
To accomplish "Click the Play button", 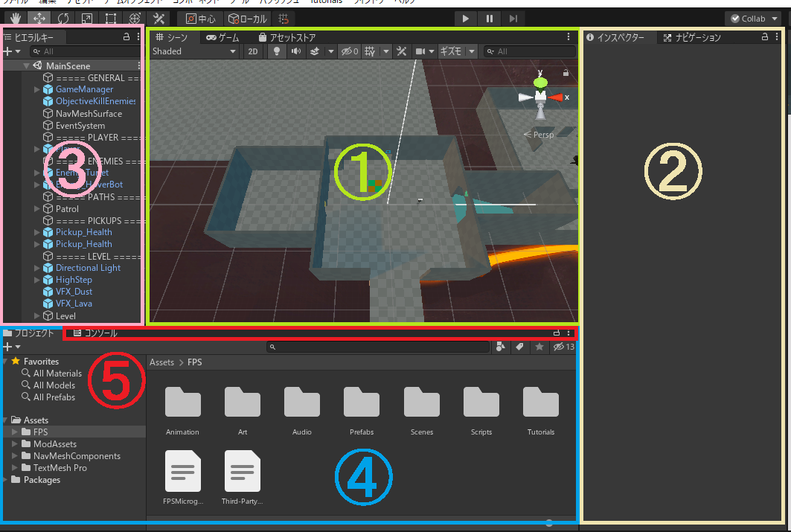I will tap(465, 18).
